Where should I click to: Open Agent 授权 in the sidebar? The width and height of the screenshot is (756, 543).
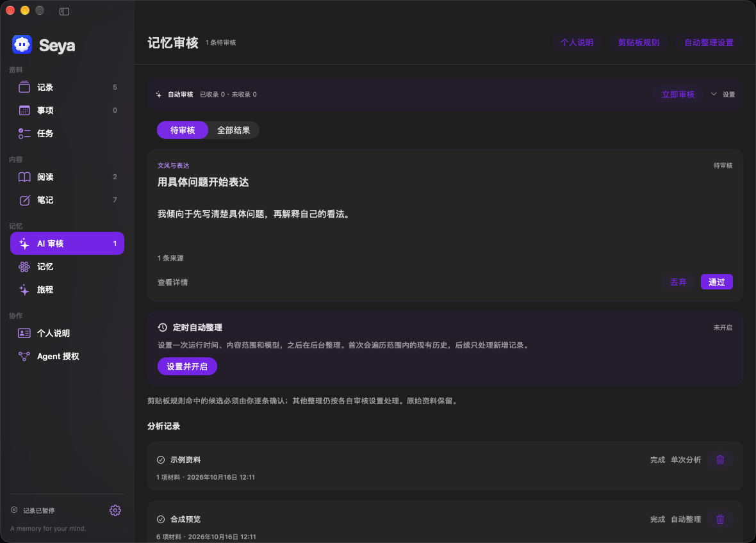[67, 356]
